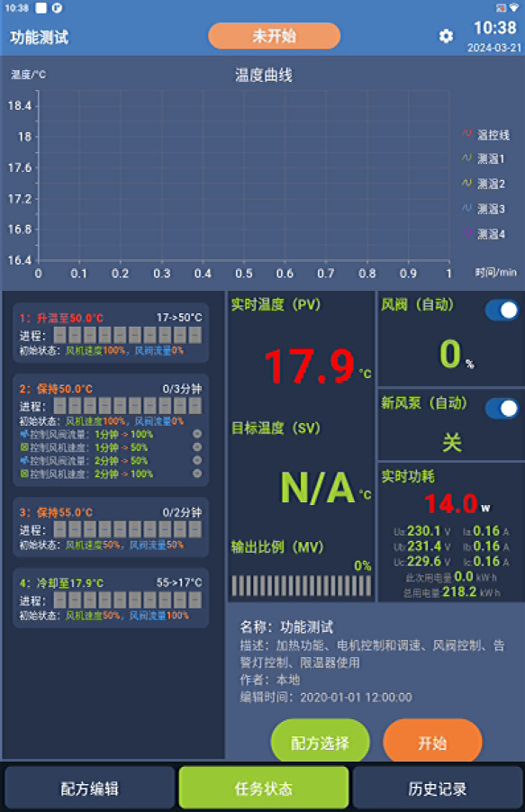The width and height of the screenshot is (525, 812).
Task: Click step 3 保持55.0°C progress bar
Action: (x=128, y=529)
